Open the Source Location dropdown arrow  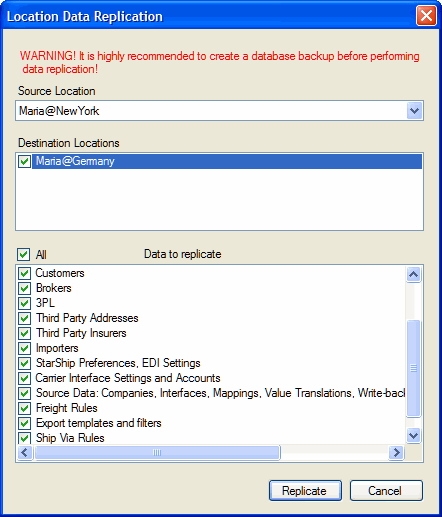pos(414,111)
